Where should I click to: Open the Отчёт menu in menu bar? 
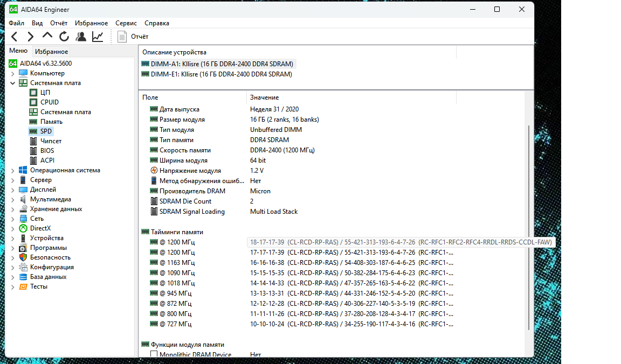pyautogui.click(x=59, y=23)
